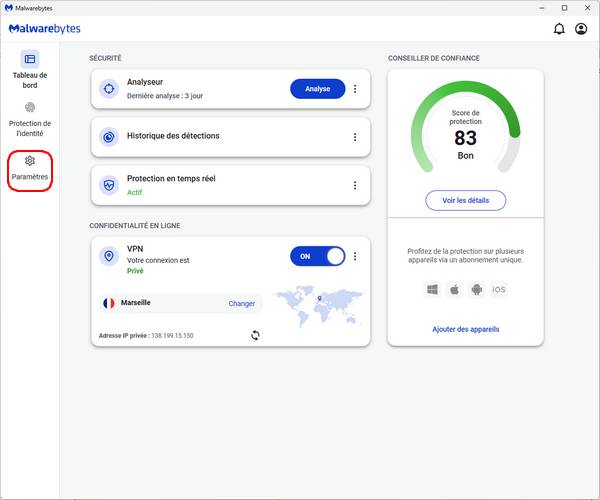600x500 pixels.
Task: Open Historique des détections three-dot menu
Action: [x=355, y=137]
